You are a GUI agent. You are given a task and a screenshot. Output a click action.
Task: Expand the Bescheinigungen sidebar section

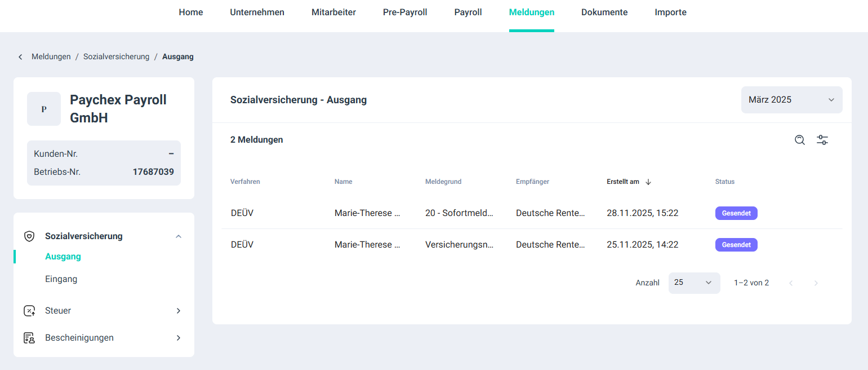coord(179,338)
